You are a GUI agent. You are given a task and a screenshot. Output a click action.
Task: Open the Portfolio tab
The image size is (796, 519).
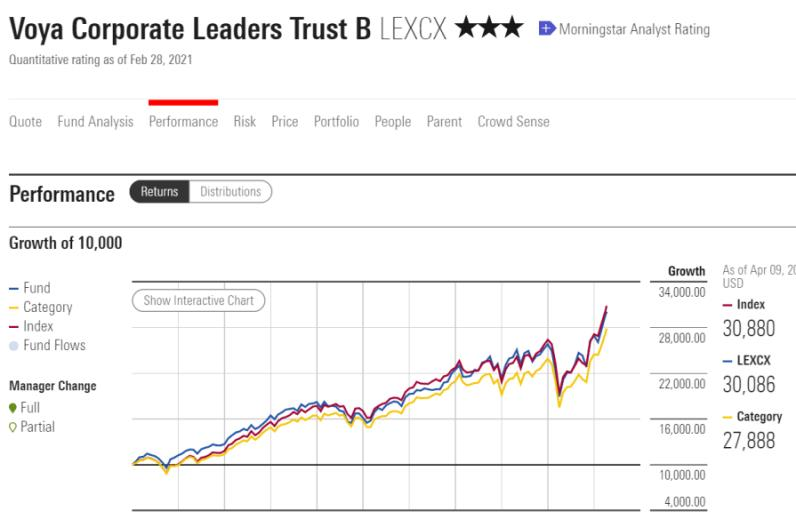tap(336, 121)
